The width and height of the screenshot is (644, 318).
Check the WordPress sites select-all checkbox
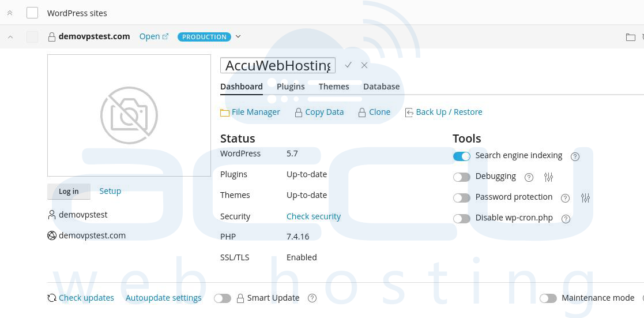coord(32,13)
